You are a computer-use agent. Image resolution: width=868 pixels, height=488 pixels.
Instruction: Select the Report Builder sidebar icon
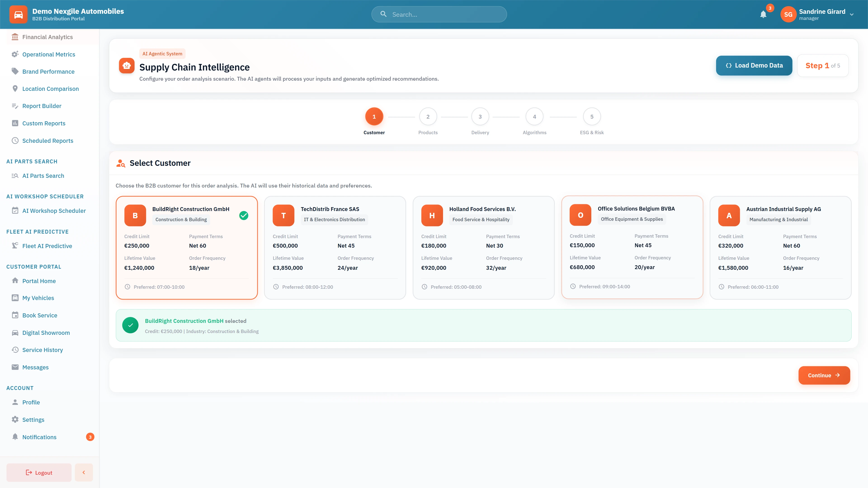[x=15, y=106]
